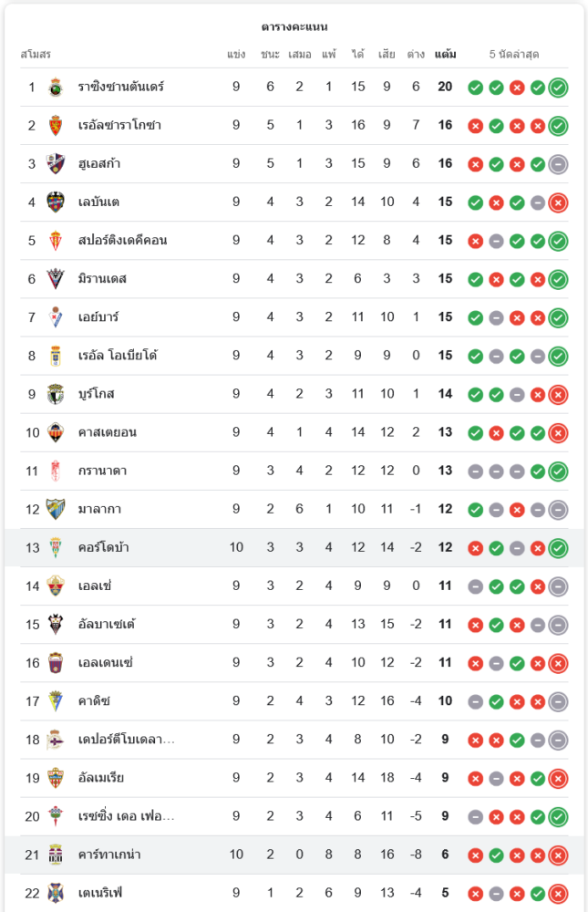The width and height of the screenshot is (588, 912).
Task: Click the แต้ม points column header
Action: [446, 55]
